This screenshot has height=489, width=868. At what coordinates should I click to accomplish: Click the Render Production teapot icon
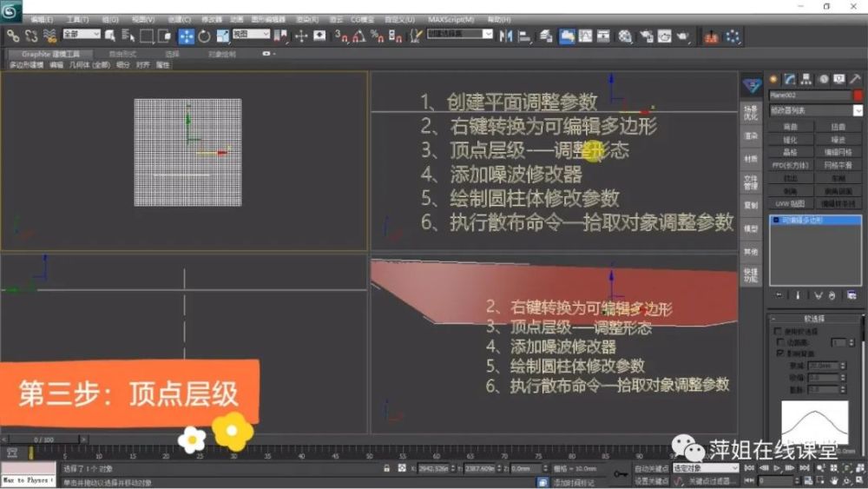tap(682, 36)
